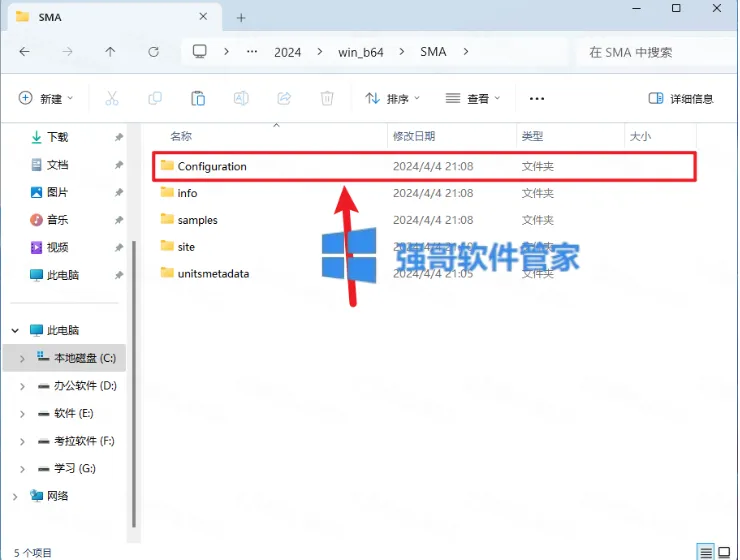The height and width of the screenshot is (560, 740).
Task: Select the info folder
Action: (x=424, y=193)
